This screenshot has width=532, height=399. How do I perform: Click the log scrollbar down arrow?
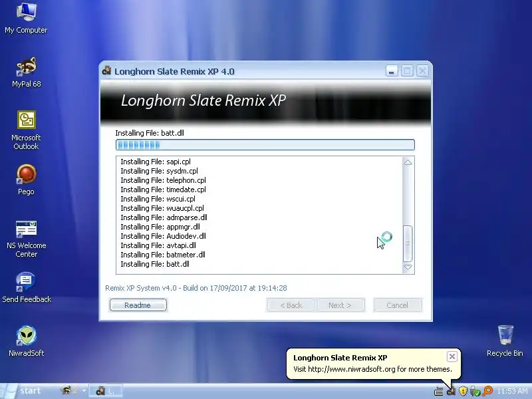[408, 268]
